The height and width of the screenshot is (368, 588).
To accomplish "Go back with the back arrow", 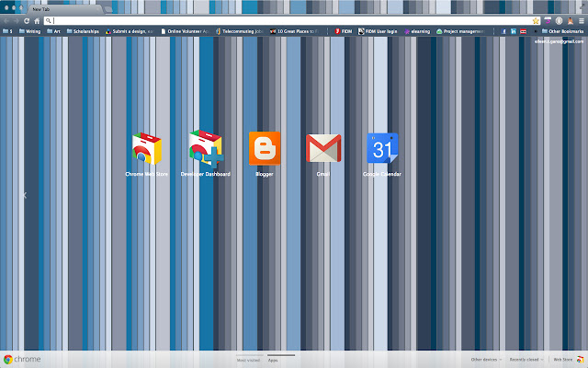I will pos(6,21).
